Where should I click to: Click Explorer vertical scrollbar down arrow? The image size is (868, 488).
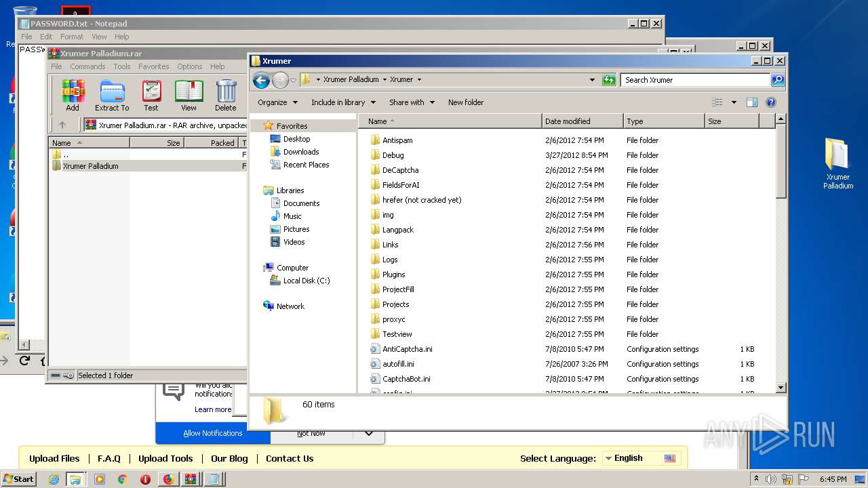pyautogui.click(x=781, y=388)
